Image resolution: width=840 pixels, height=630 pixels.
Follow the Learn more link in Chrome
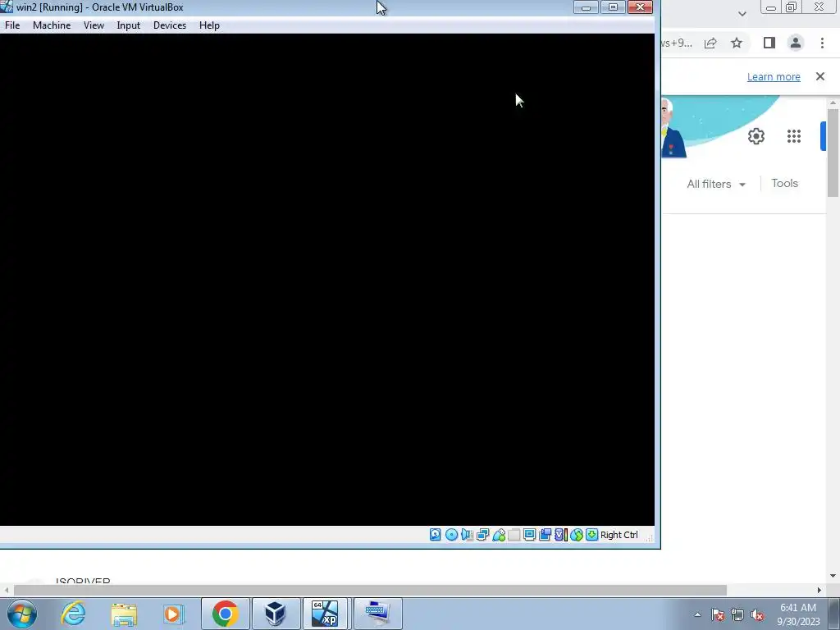click(774, 76)
